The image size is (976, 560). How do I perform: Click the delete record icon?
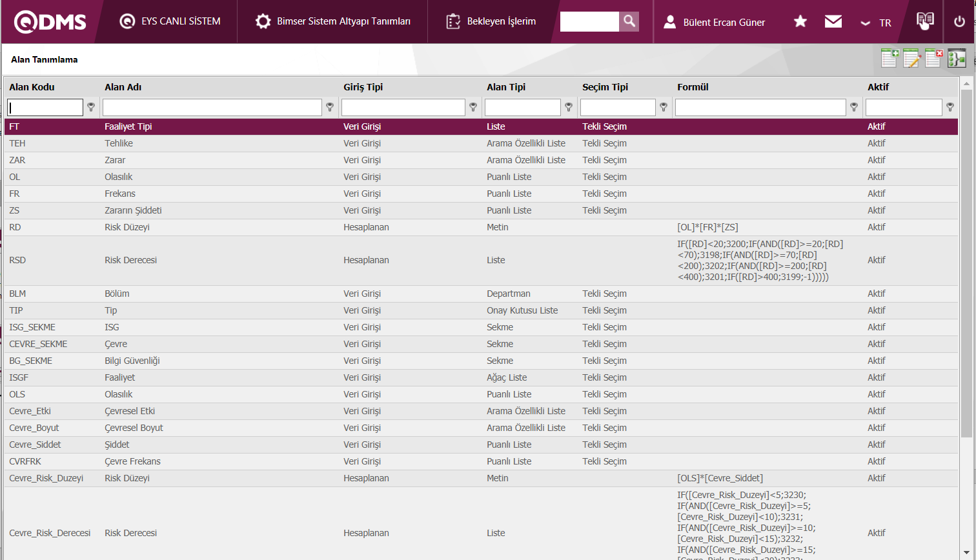pyautogui.click(x=933, y=58)
